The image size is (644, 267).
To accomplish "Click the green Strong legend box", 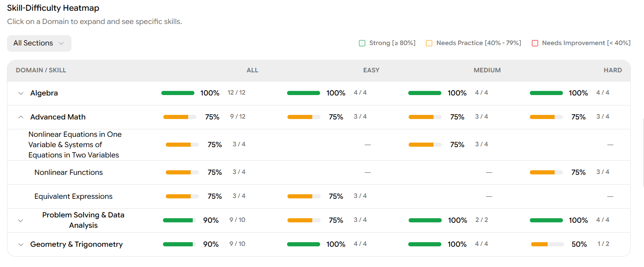I will click(362, 43).
